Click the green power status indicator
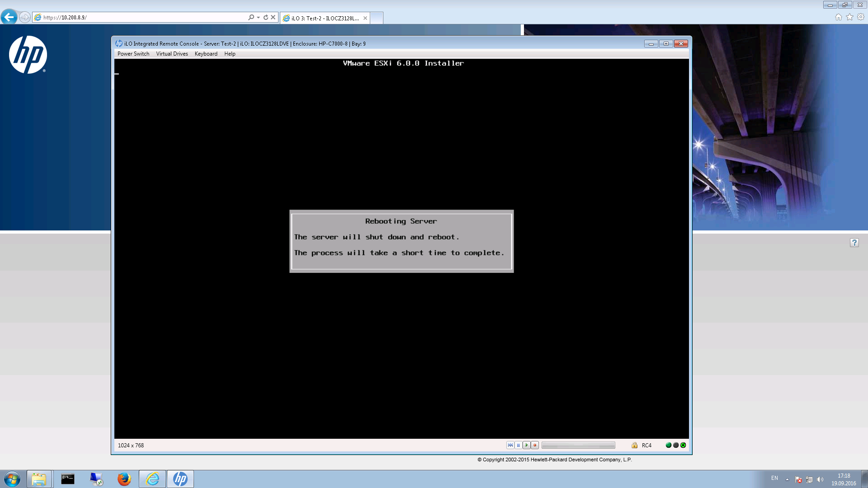The width and height of the screenshot is (868, 488). pos(683,445)
